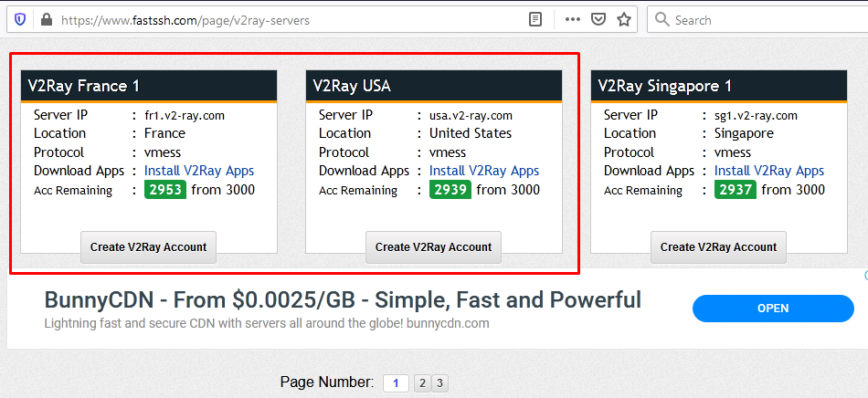Viewport: 868px width, 398px height.
Task: Click the bunnycdn.com ad description text
Action: (x=267, y=323)
